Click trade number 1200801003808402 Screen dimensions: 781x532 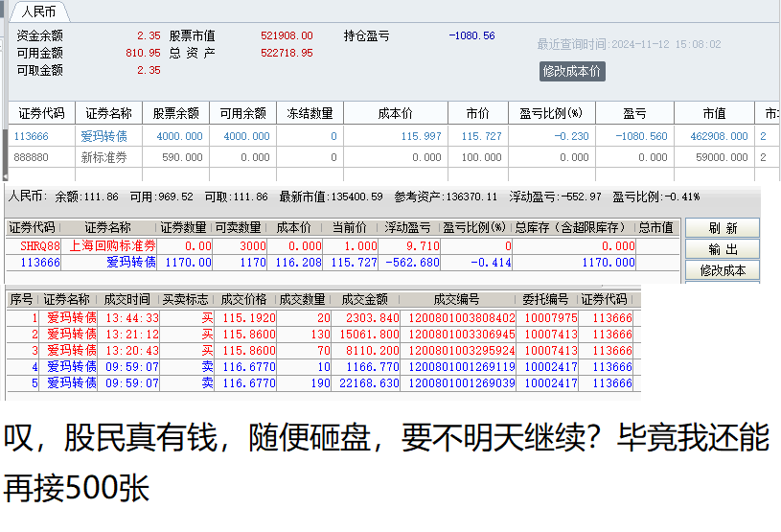pos(462,318)
